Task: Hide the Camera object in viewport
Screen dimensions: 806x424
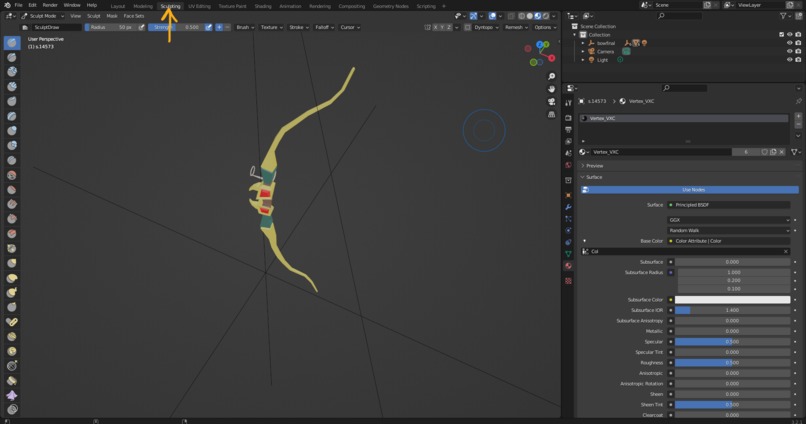Action: click(x=790, y=51)
